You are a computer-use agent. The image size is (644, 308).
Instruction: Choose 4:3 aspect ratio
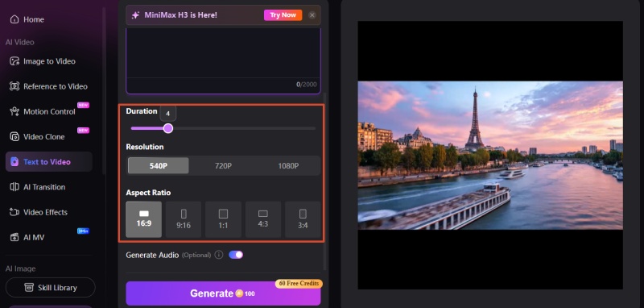[263, 219]
